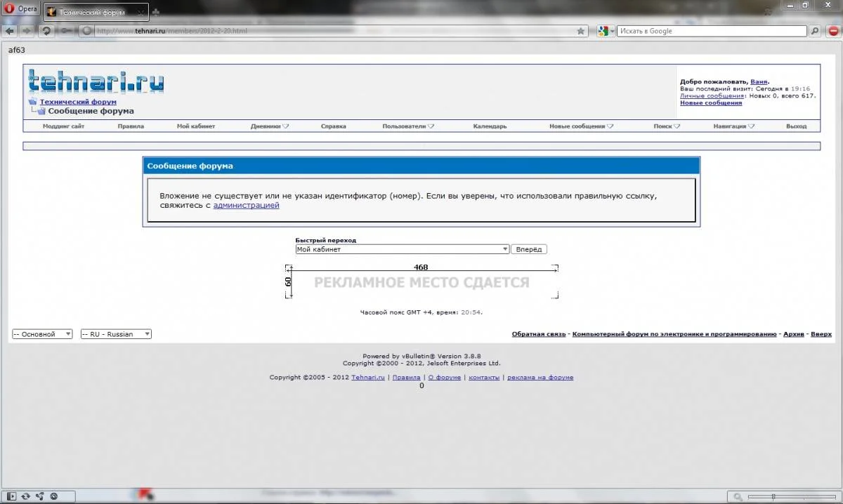
Task: Bookmark the page with the star icon
Action: tap(581, 31)
